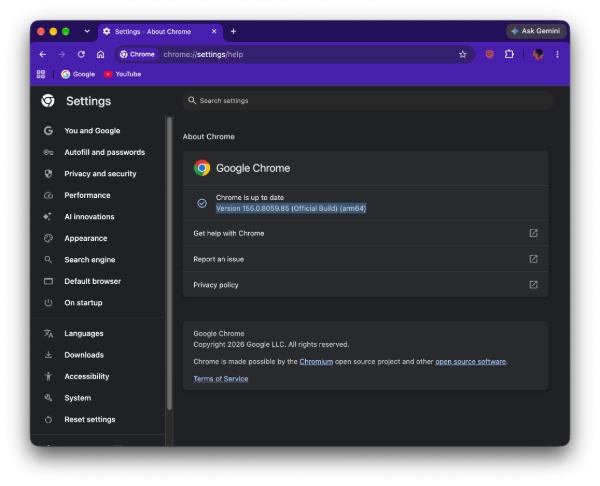The height and width of the screenshot is (486, 600).
Task: Open the Privacy policy row
Action: tap(365, 284)
